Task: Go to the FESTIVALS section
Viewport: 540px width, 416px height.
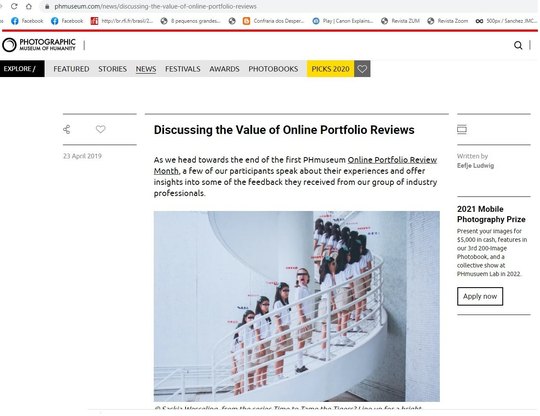Action: [183, 69]
